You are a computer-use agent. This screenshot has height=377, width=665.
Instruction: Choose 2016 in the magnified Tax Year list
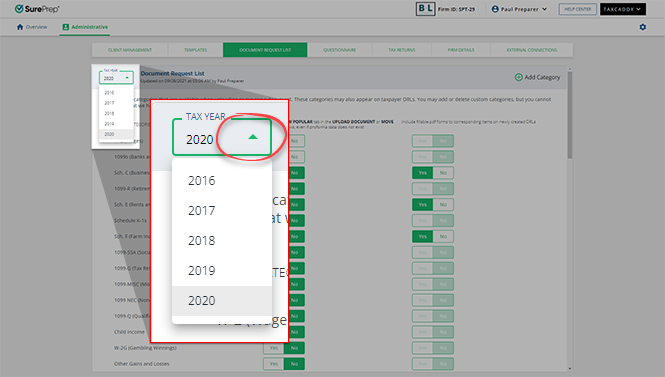222,180
